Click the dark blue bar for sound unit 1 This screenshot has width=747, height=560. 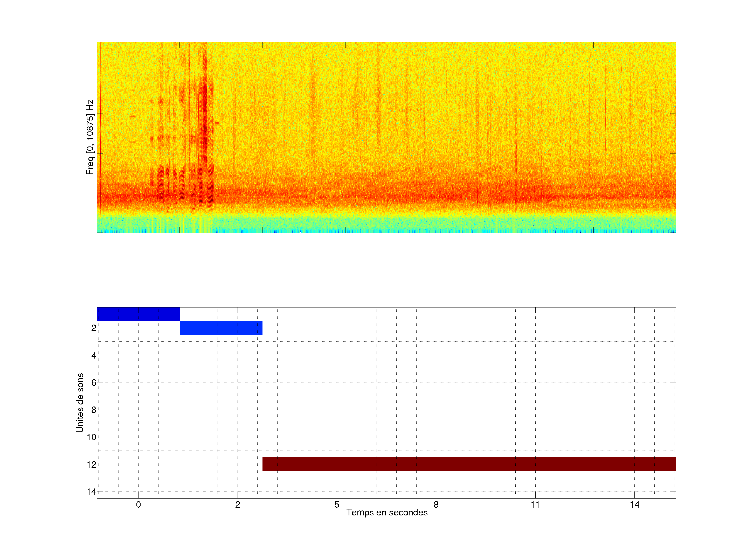click(138, 314)
